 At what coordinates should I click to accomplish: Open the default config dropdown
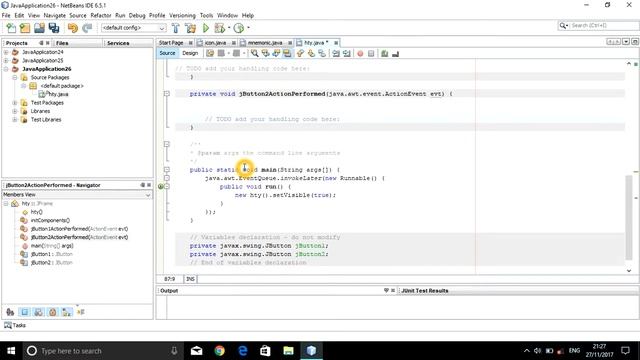click(x=133, y=28)
